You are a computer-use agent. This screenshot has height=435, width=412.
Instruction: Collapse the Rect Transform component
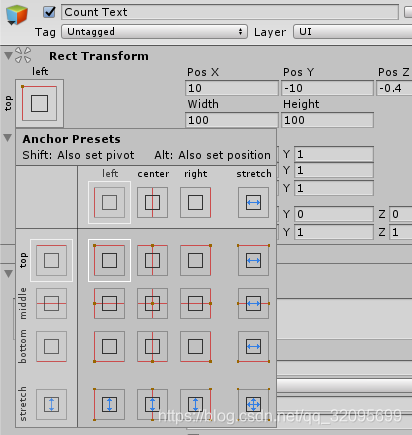[x=8, y=55]
